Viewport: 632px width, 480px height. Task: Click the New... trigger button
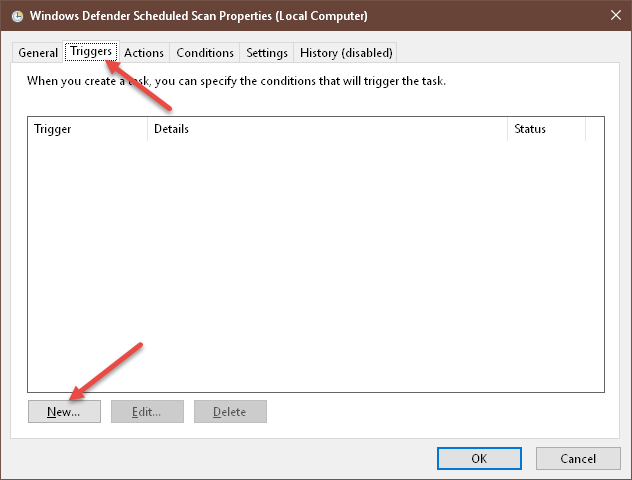(x=64, y=411)
